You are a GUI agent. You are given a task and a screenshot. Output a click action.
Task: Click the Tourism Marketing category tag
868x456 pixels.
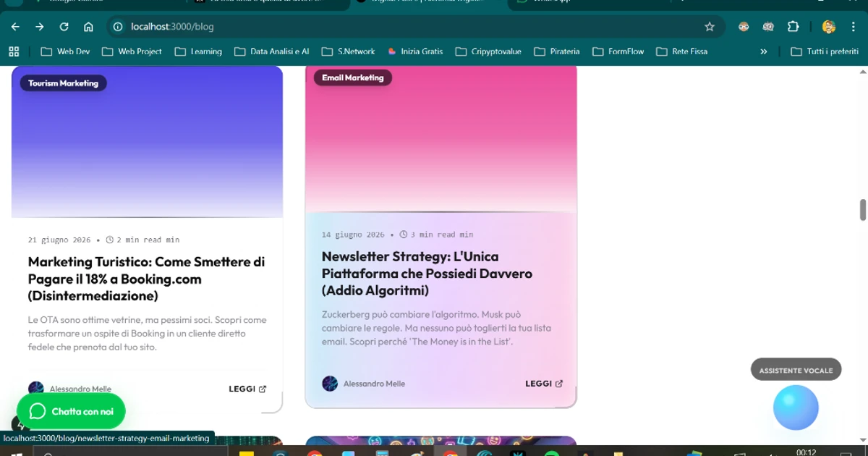63,83
